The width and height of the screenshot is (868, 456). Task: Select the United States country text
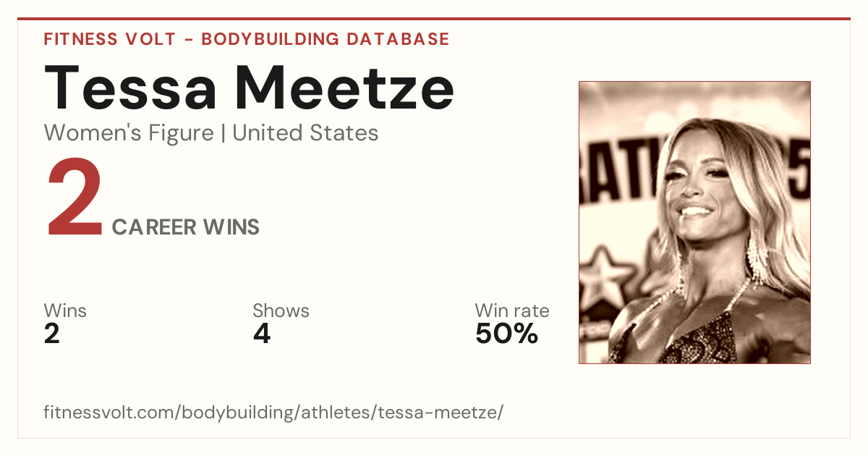tap(305, 133)
